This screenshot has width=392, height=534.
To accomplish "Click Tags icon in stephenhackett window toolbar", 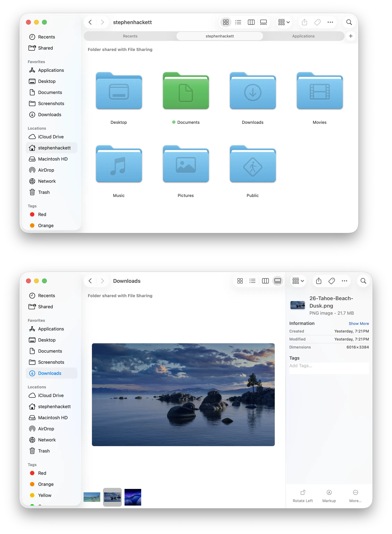I will 317,22.
